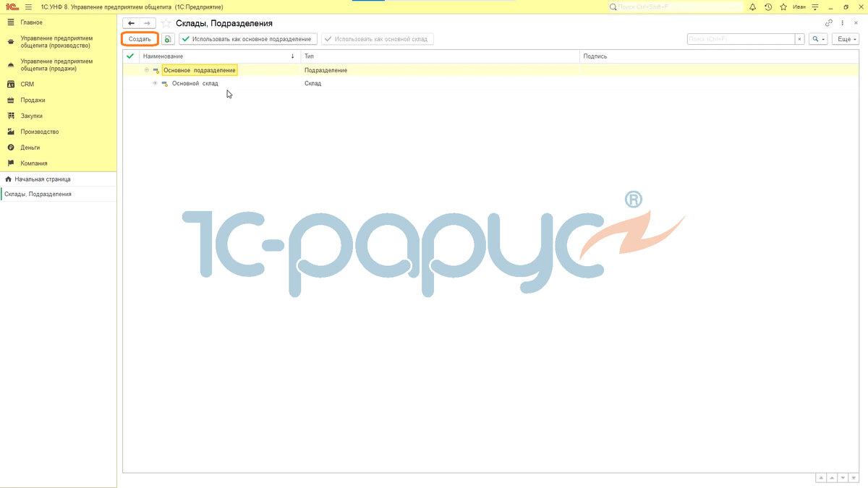Close the Склады, Подразделения form
Screen dimensions: 868x488
(x=856, y=23)
